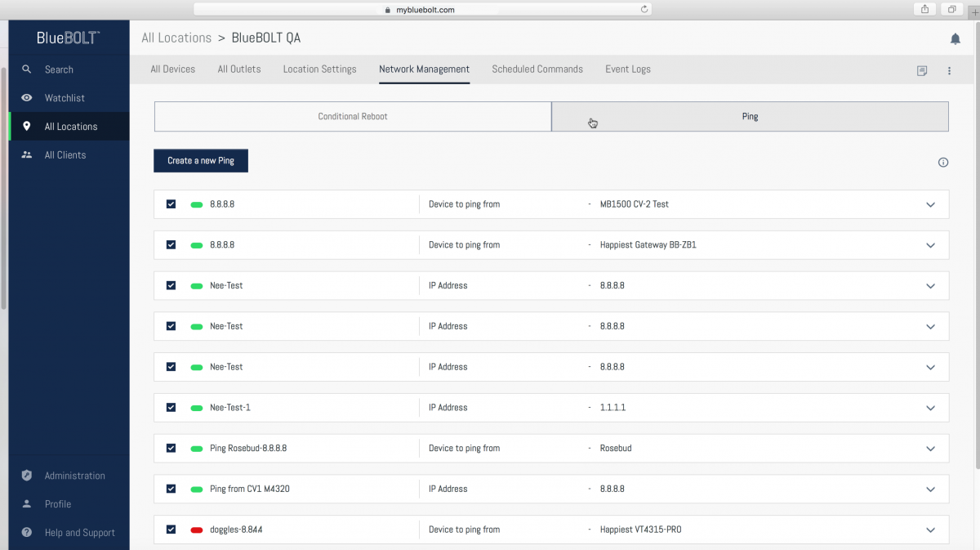Expand the Happiest Gateway BB-ZB1 ping row
The width and height of the screenshot is (980, 550).
click(x=930, y=244)
